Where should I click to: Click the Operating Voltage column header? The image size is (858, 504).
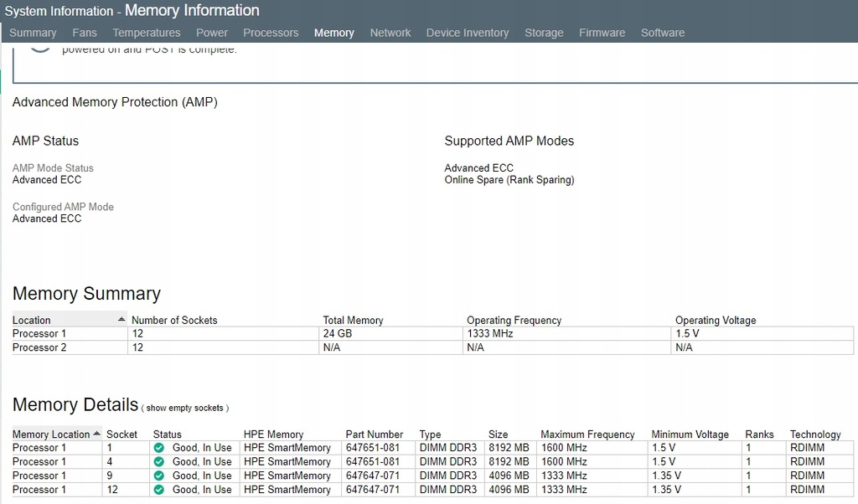pos(716,320)
